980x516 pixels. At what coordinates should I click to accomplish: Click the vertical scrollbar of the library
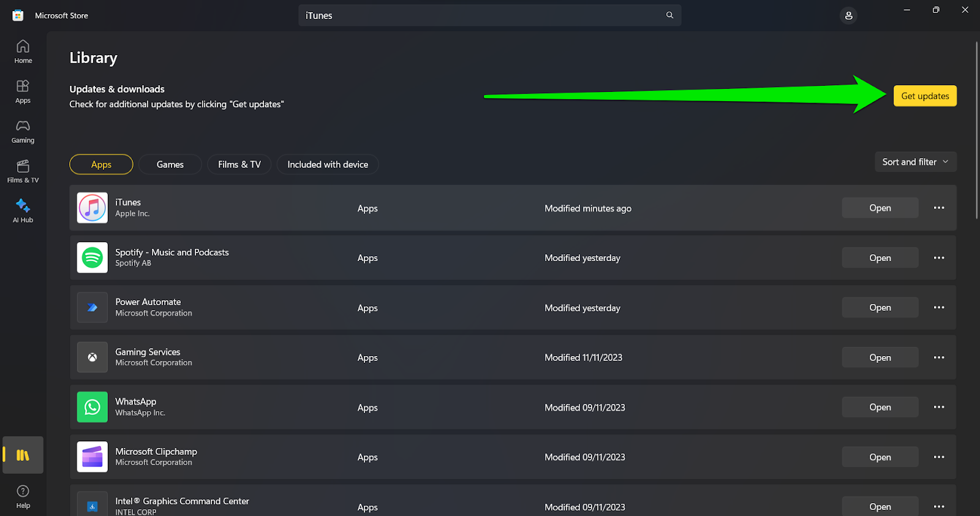(x=976, y=129)
